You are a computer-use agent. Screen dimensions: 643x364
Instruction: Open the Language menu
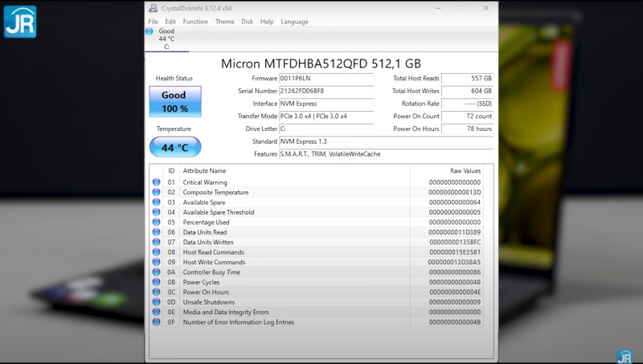[x=294, y=22]
